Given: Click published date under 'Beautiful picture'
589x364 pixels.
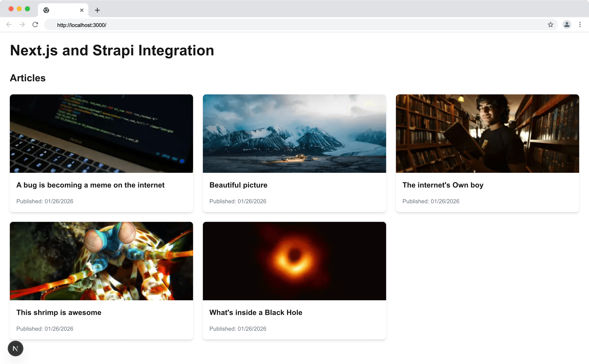Looking at the screenshot, I should tap(238, 201).
